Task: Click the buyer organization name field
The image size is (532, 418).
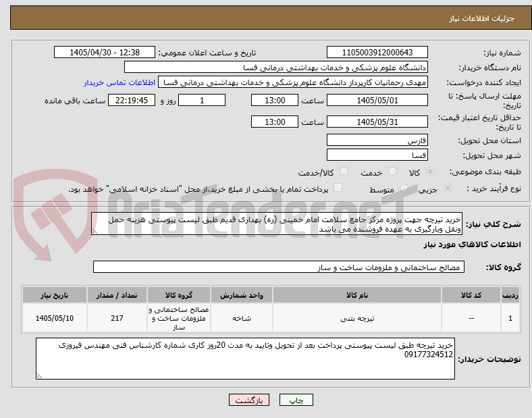Action: click(276, 67)
